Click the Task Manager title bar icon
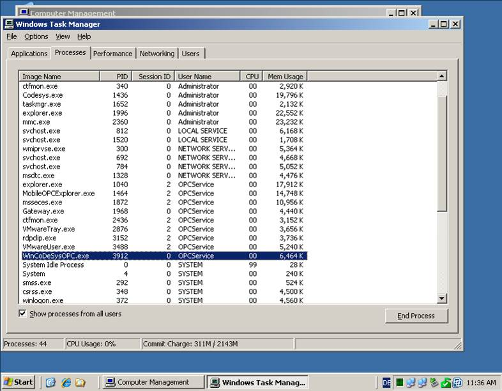This screenshot has height=391, width=502. tap(9, 24)
